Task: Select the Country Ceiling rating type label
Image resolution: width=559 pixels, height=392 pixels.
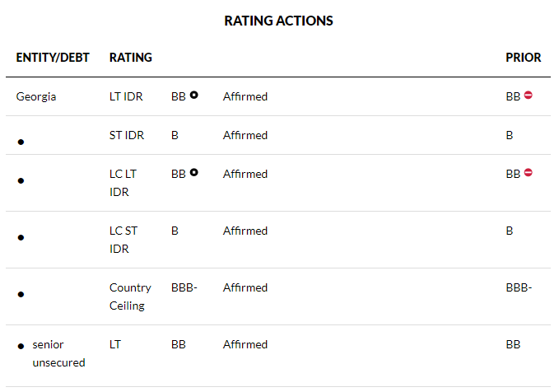Action: pos(130,296)
